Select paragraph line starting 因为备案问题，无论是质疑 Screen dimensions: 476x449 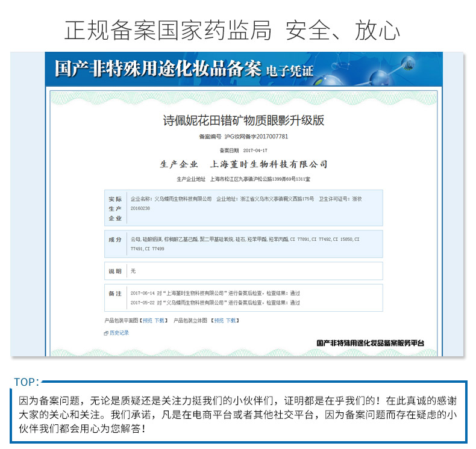238,401
